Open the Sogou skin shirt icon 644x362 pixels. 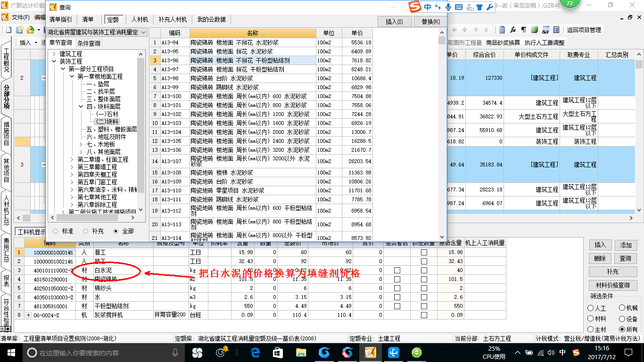pyautogui.click(x=479, y=7)
